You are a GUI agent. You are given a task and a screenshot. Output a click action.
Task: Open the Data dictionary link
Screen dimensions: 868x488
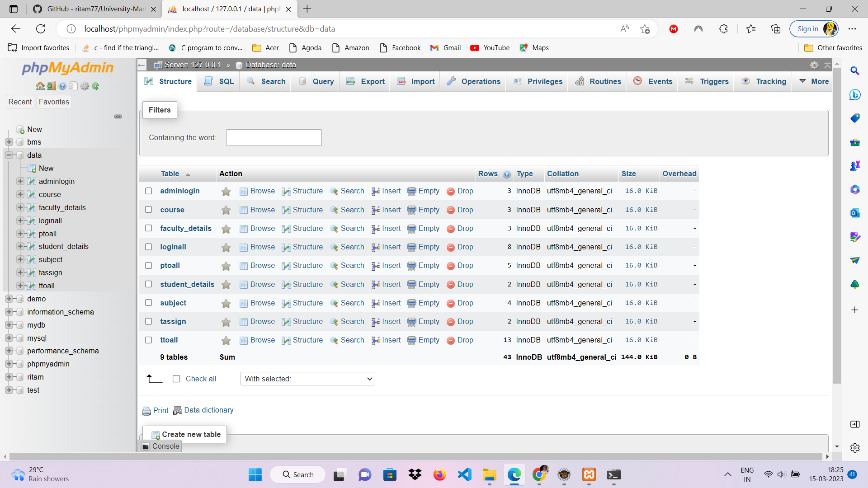[x=208, y=410]
